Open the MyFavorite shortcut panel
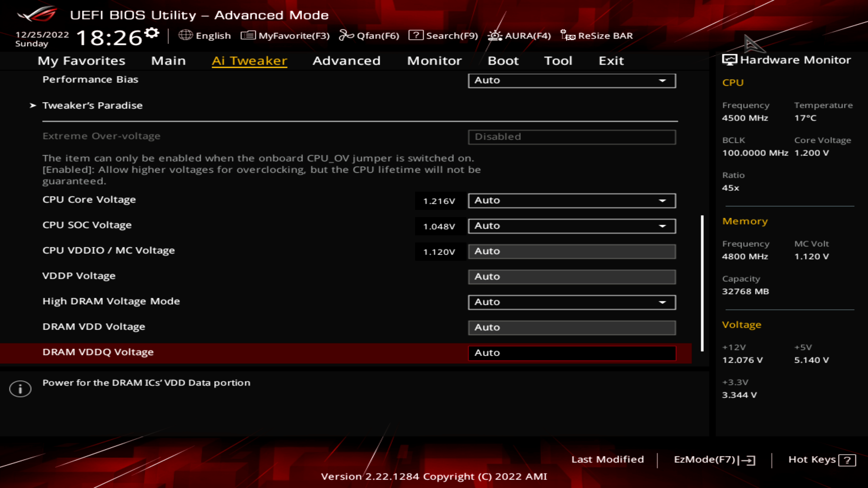This screenshot has height=488, width=868. coord(285,36)
